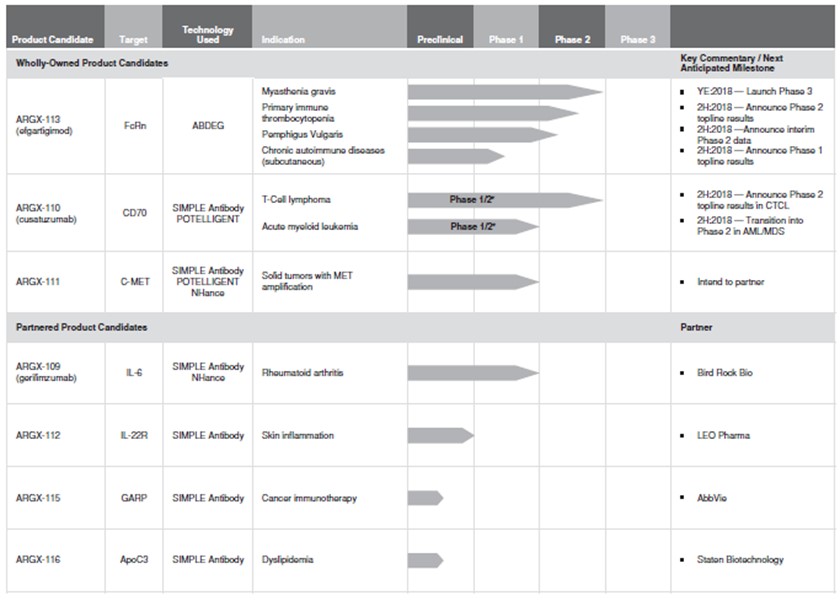840x601 pixels.
Task: Open the Bird Rock Bio partner entry
Action: point(725,373)
